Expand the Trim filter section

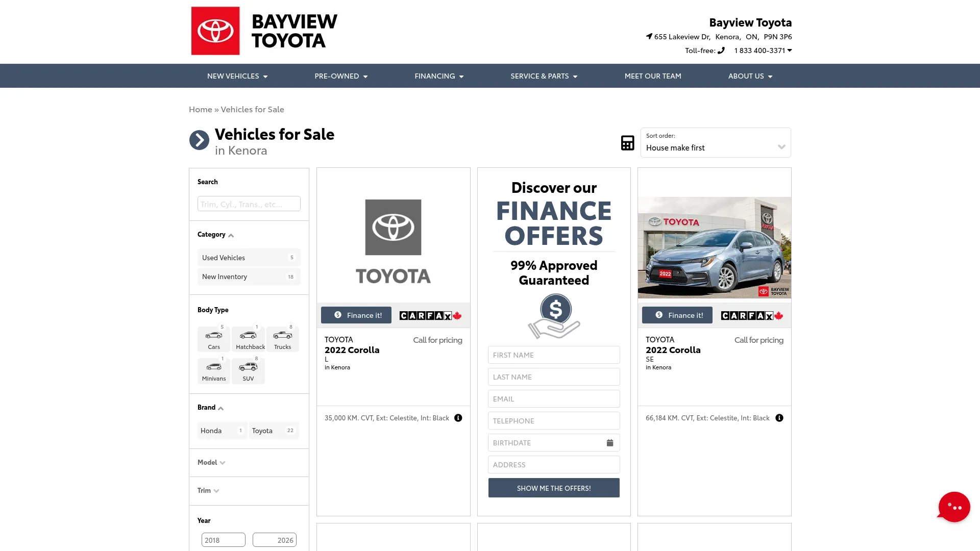208,490
